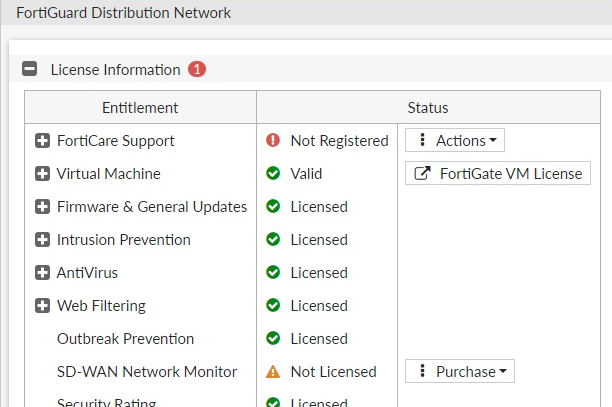Open the FortiCare Actions dropdown
The image size is (612, 407).
(x=455, y=140)
